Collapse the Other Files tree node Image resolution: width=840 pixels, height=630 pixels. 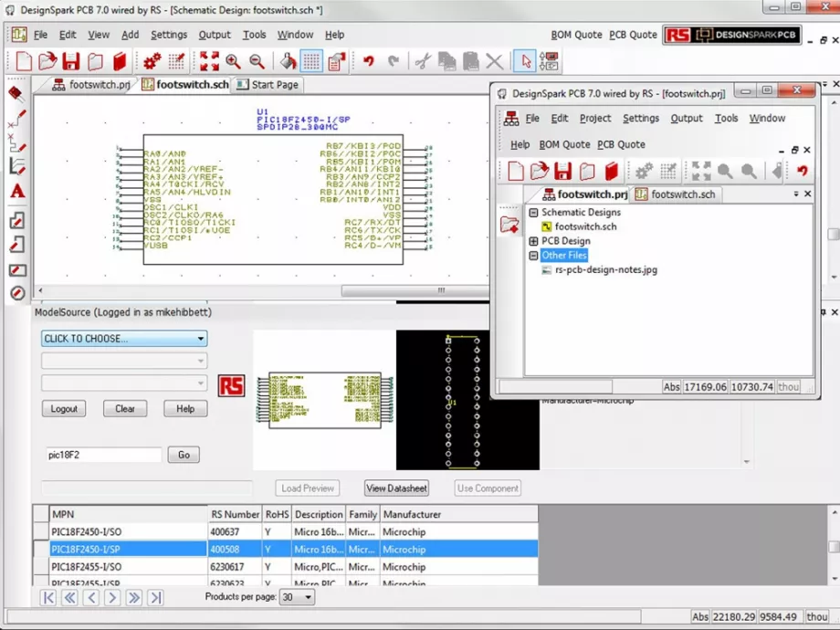click(x=533, y=256)
